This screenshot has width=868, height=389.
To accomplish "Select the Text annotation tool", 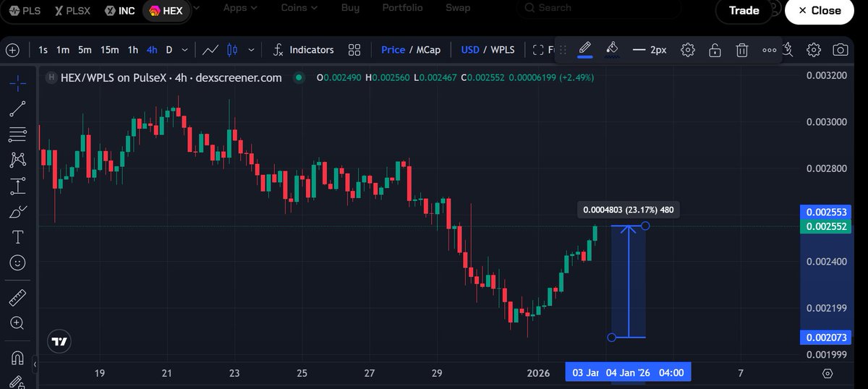I will [x=18, y=237].
